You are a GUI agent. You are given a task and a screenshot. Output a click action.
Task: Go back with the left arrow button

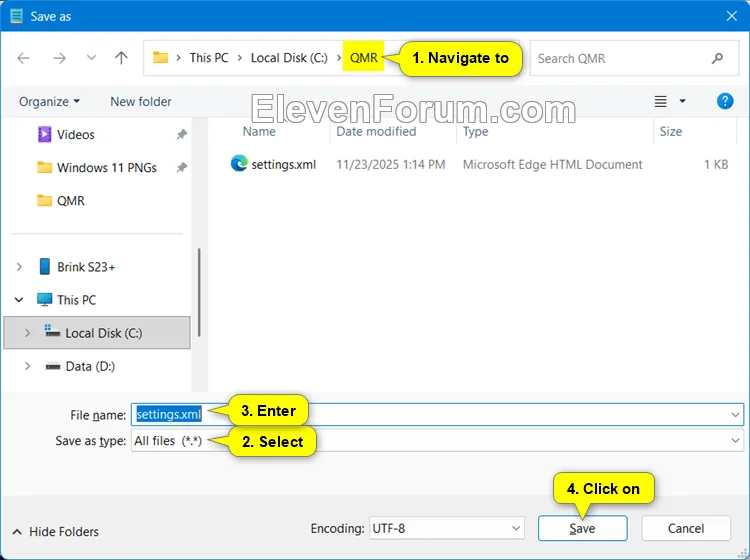(23, 58)
